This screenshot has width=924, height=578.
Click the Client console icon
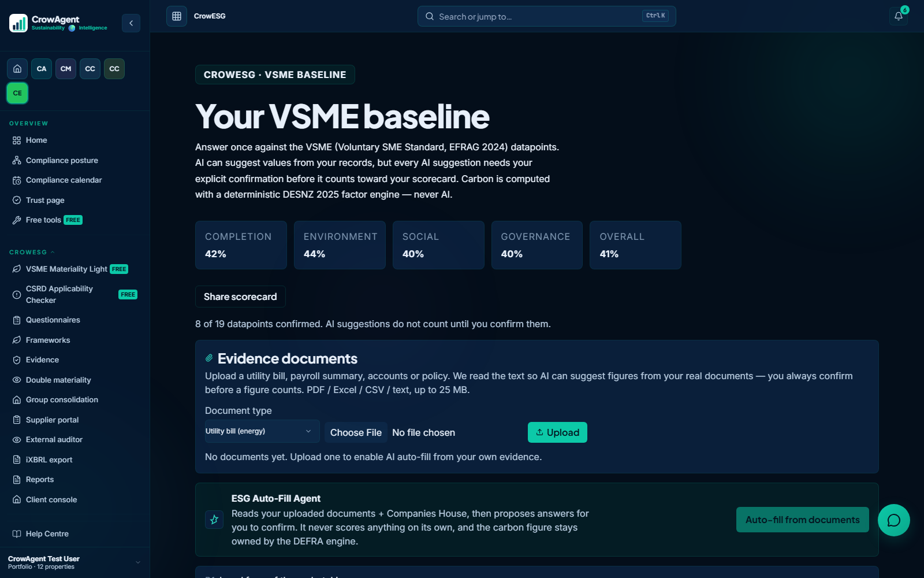[17, 499]
